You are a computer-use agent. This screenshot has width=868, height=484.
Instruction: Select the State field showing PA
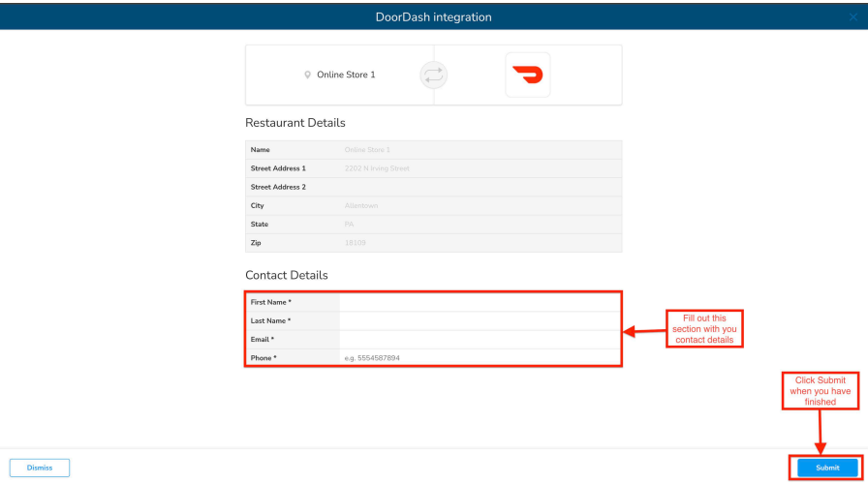479,224
